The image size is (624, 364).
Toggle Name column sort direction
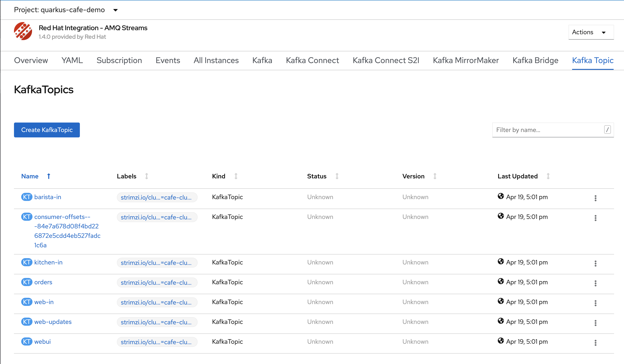point(49,176)
